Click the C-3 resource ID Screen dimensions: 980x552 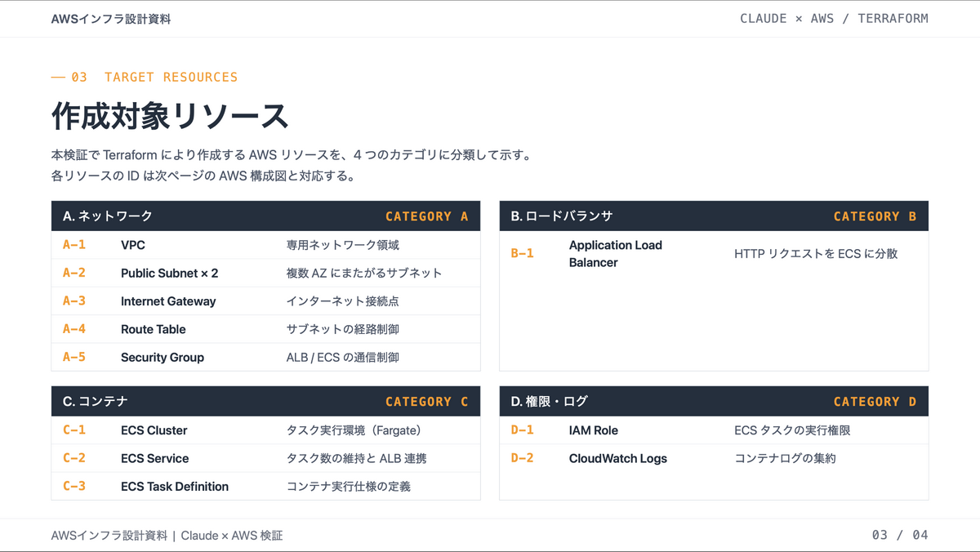[74, 486]
